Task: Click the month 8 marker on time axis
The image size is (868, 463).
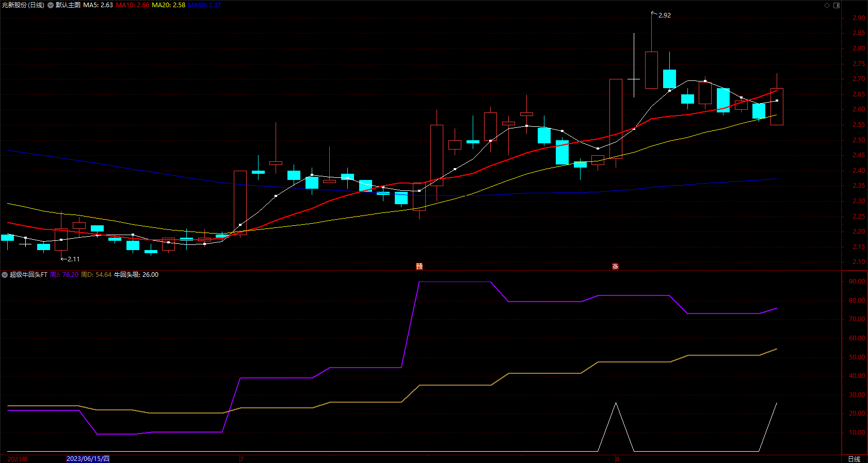Action: (617, 459)
